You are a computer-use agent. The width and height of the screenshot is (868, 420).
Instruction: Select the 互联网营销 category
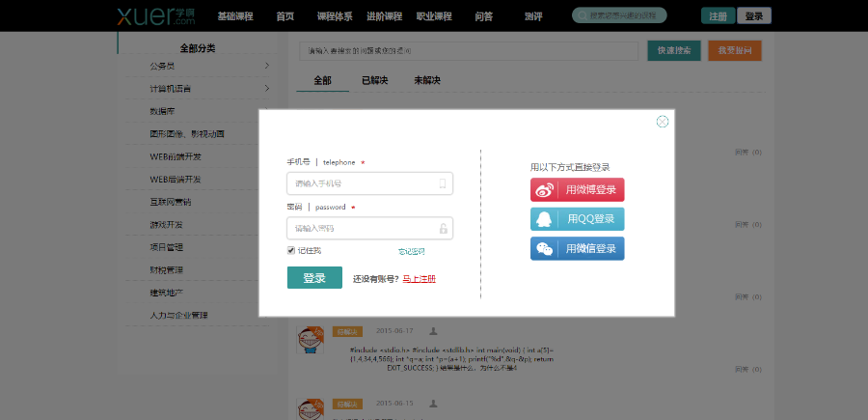171,202
